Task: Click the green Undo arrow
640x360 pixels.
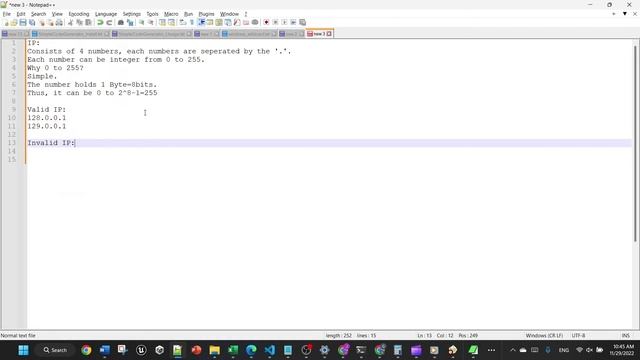Action: click(100, 22)
